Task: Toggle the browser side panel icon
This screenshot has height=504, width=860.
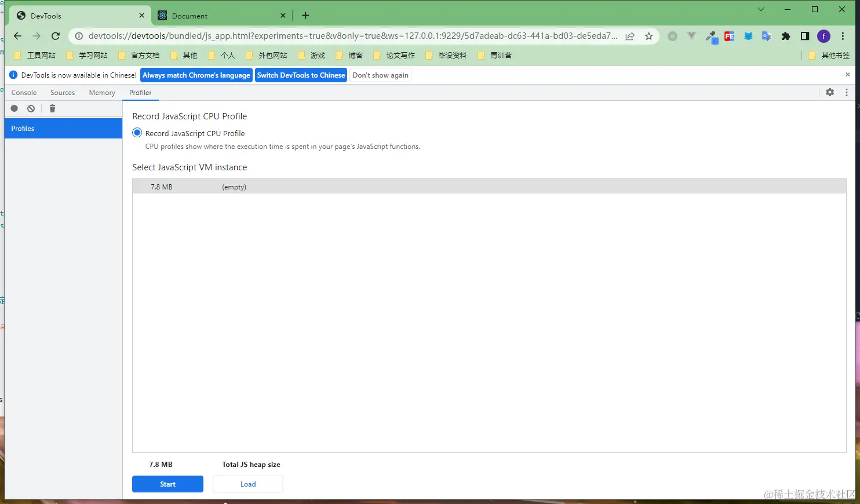Action: (805, 36)
